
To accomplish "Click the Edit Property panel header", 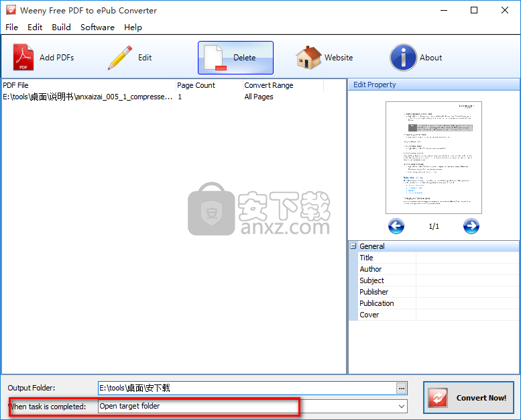I will [434, 85].
